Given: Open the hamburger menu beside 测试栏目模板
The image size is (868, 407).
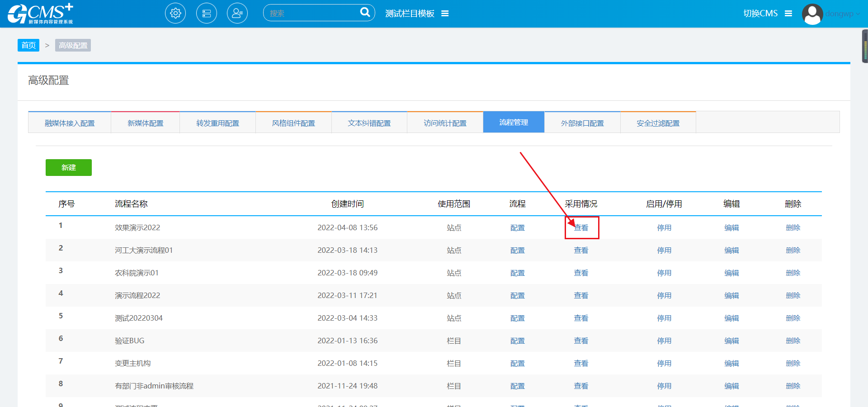Looking at the screenshot, I should click(445, 14).
